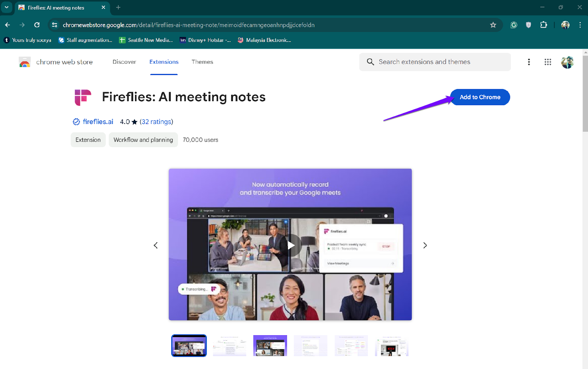
Task: Open the Google account avatar on page
Action: tap(567, 62)
